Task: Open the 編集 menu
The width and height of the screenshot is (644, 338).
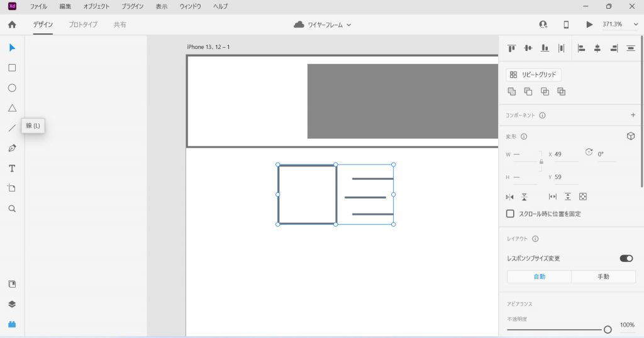Action: tap(65, 6)
